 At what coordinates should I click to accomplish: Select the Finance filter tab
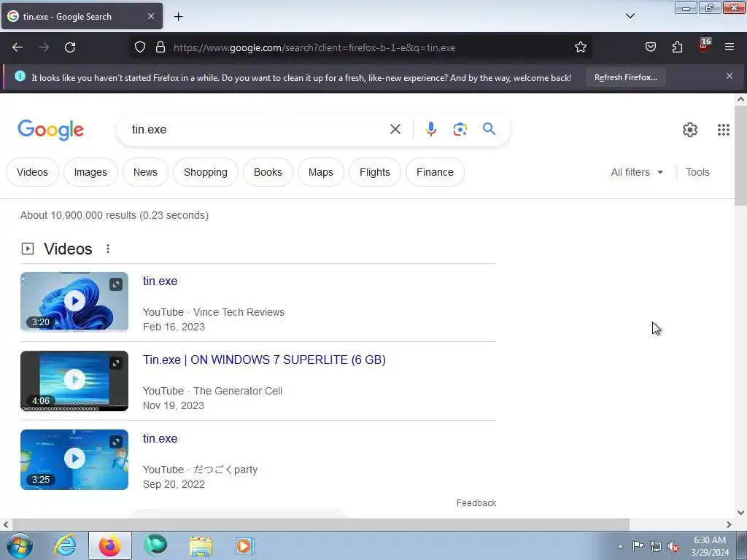coord(435,172)
